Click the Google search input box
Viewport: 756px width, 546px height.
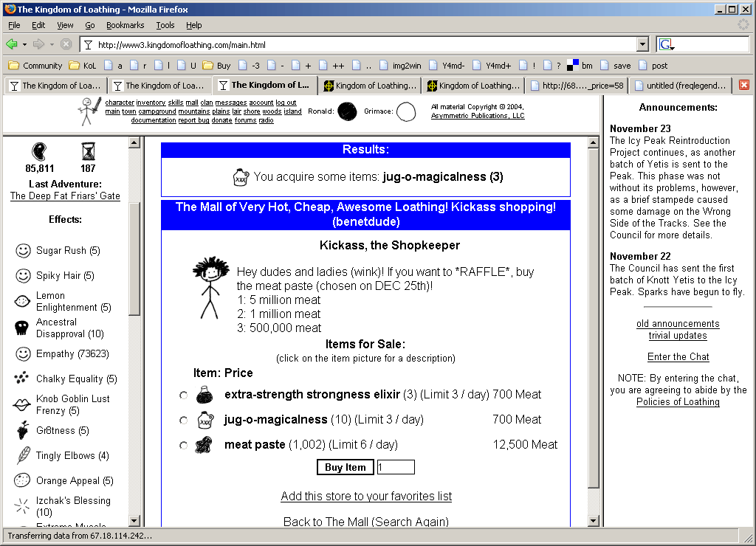tap(712, 44)
